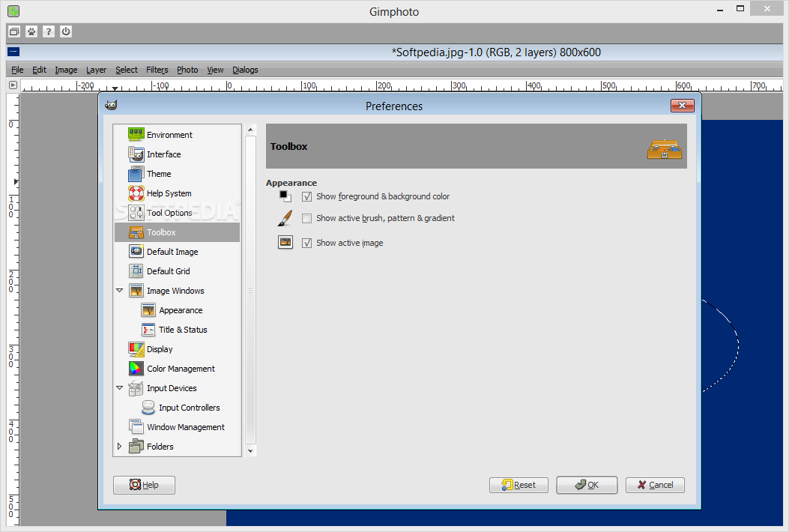Viewport: 789px width, 532px height.
Task: Open the Photo menu
Action: 187,70
